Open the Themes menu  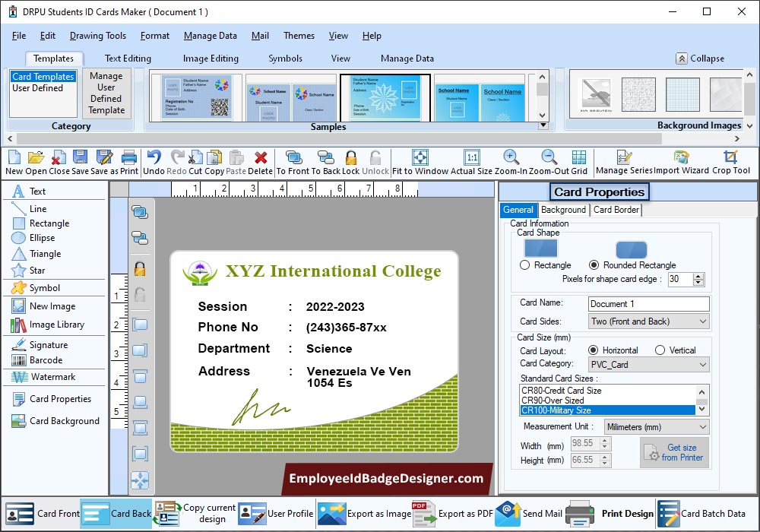(299, 36)
